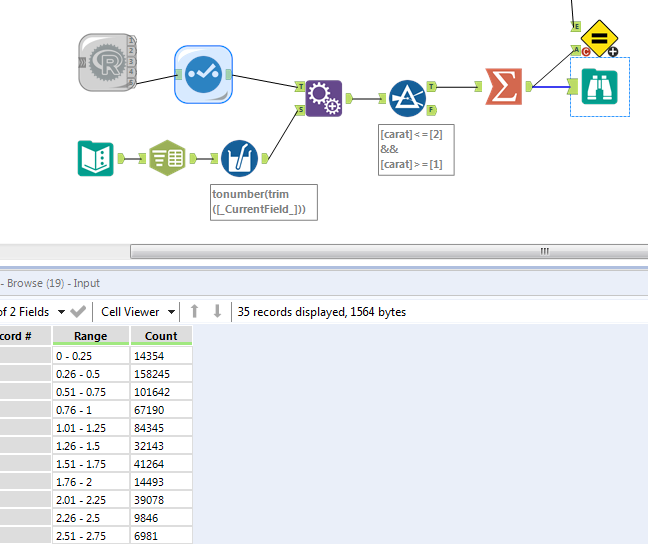This screenshot has height=544, width=648.
Task: Click the move up arrow in results toolbar
Action: (x=194, y=311)
